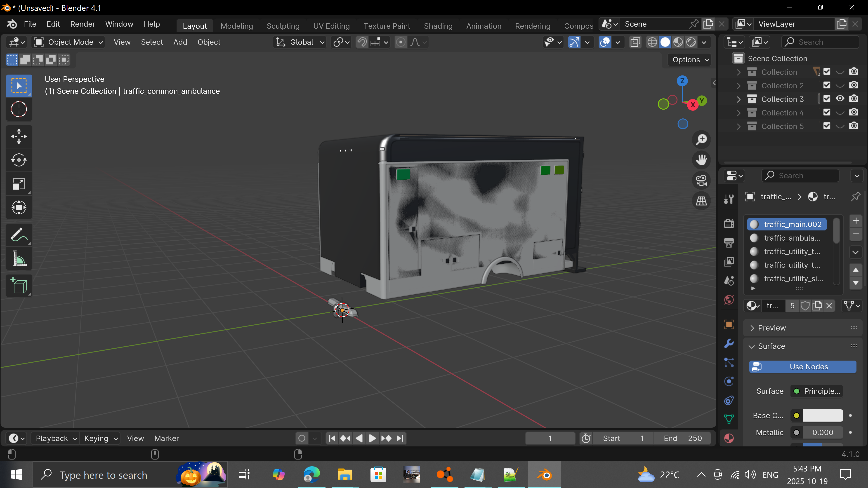Switch to the Shading workspace tab
Viewport: 868px width, 488px height.
438,26
